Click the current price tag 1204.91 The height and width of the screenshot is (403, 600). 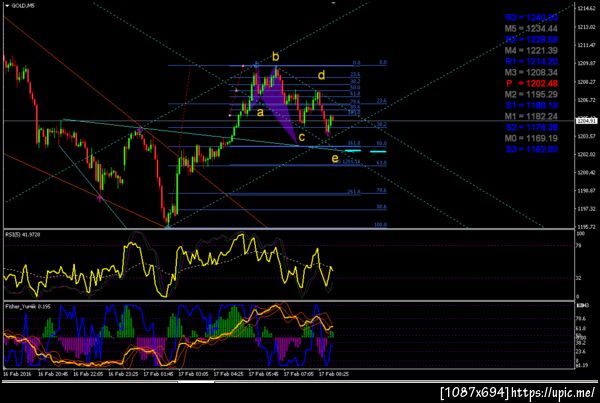[587, 121]
